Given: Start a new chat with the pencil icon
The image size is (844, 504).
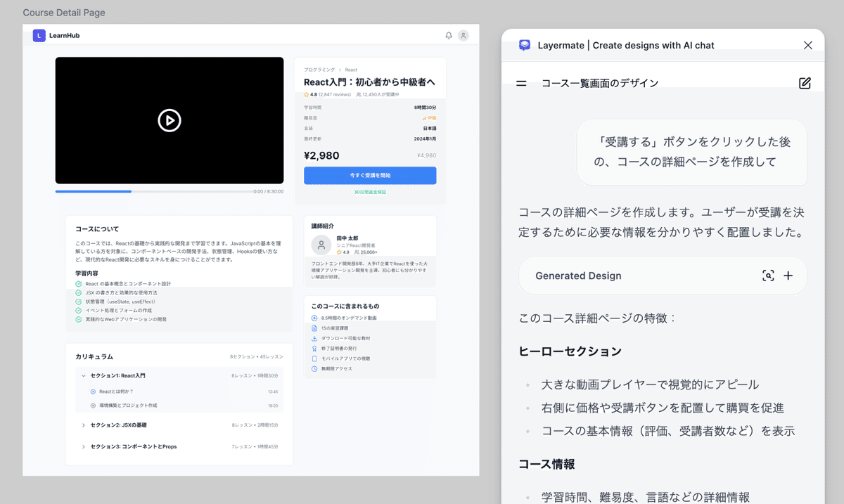Looking at the screenshot, I should pyautogui.click(x=806, y=82).
